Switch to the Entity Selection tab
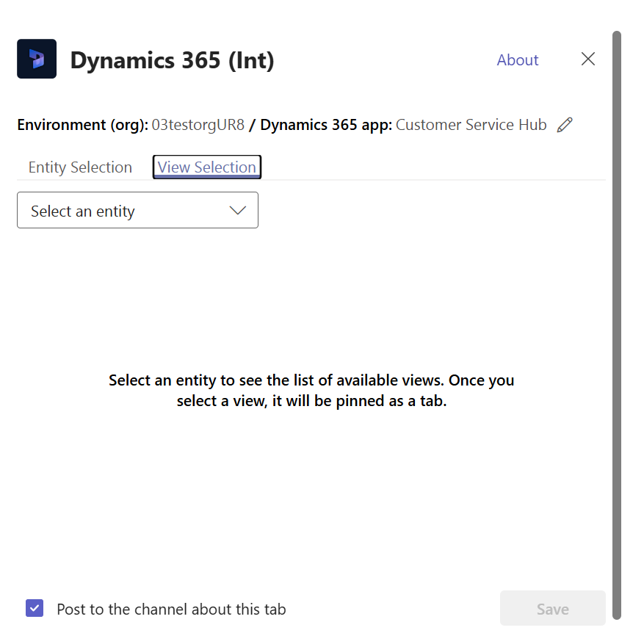This screenshot has width=644, height=644. point(80,167)
